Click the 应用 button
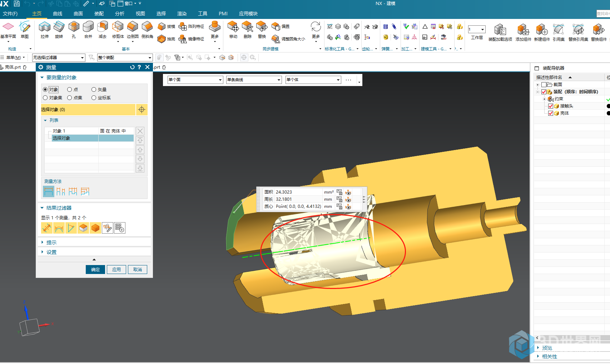 [116, 270]
